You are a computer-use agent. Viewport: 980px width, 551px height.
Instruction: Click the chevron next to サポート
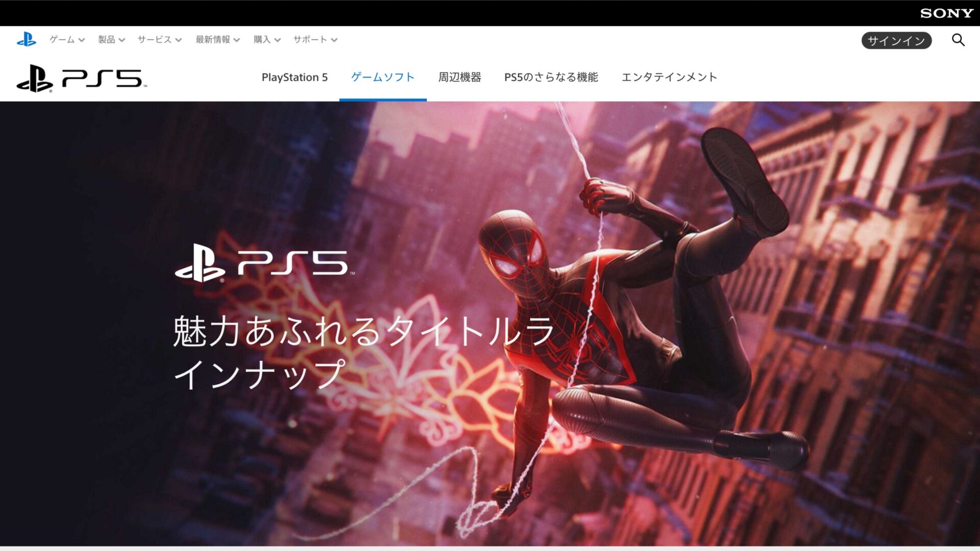334,40
